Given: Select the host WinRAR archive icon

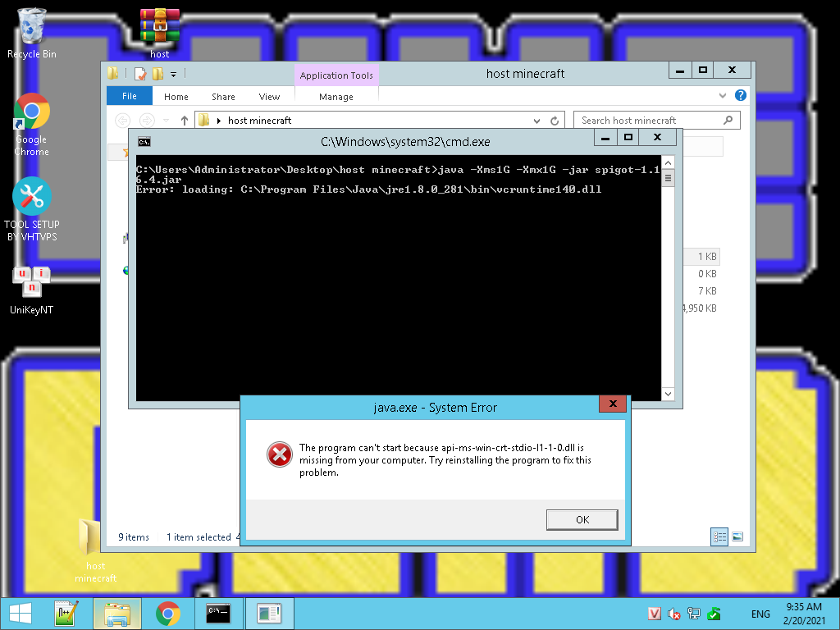Looking at the screenshot, I should point(160,33).
